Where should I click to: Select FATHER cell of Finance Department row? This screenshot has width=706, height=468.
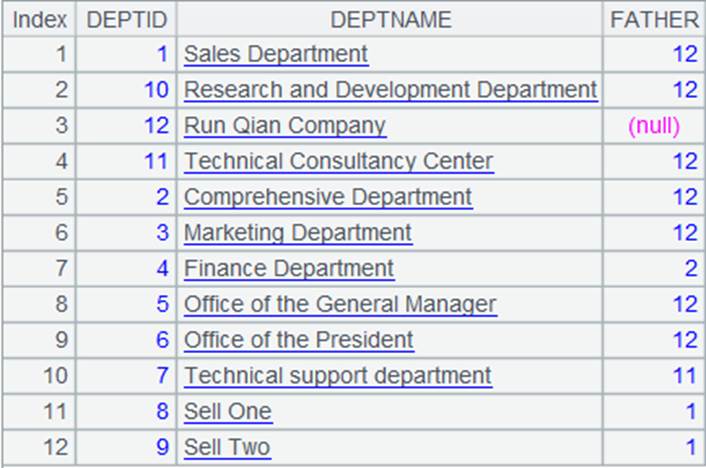[654, 269]
